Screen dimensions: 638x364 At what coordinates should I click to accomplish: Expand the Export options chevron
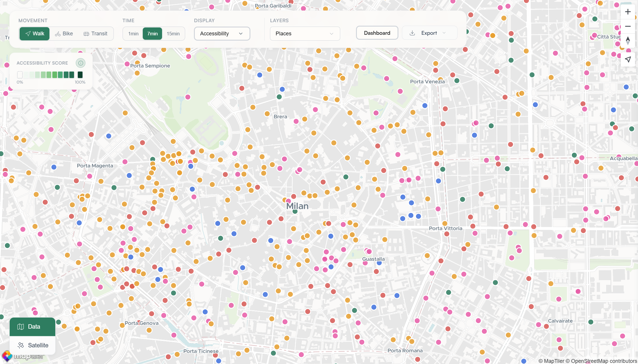click(444, 33)
